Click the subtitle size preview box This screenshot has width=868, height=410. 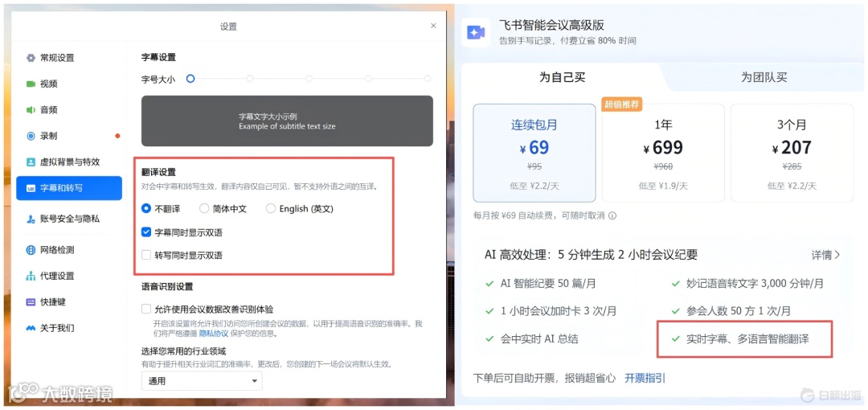pos(287,121)
